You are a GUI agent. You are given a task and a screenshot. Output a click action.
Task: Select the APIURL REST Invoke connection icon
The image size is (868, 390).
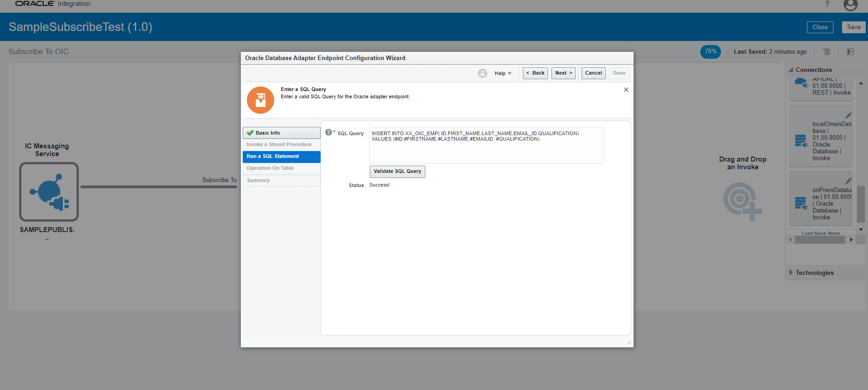[801, 83]
